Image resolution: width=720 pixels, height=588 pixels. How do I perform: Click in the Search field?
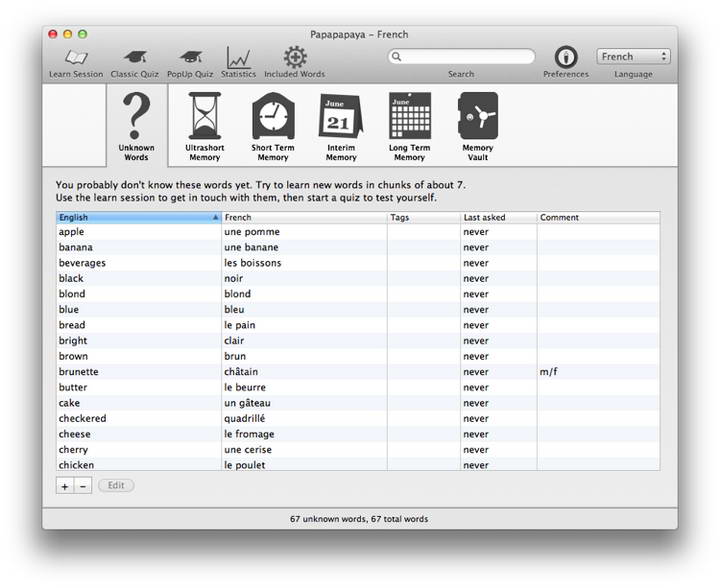pyautogui.click(x=461, y=56)
